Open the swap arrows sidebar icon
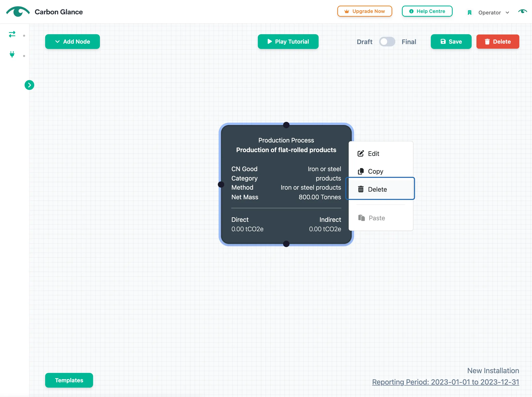The height and width of the screenshot is (397, 532). point(12,34)
